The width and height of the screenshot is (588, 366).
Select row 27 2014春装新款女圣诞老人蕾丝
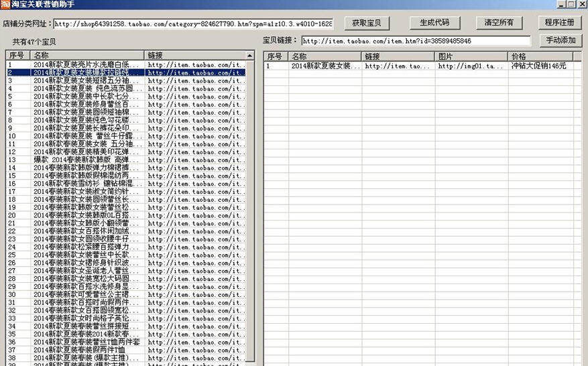[x=126, y=271]
